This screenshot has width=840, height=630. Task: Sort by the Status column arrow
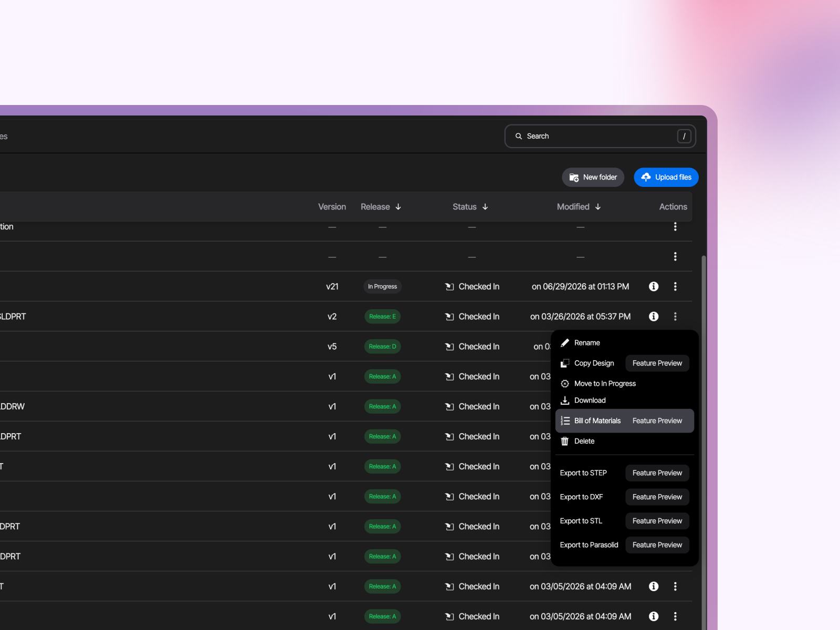(x=485, y=207)
